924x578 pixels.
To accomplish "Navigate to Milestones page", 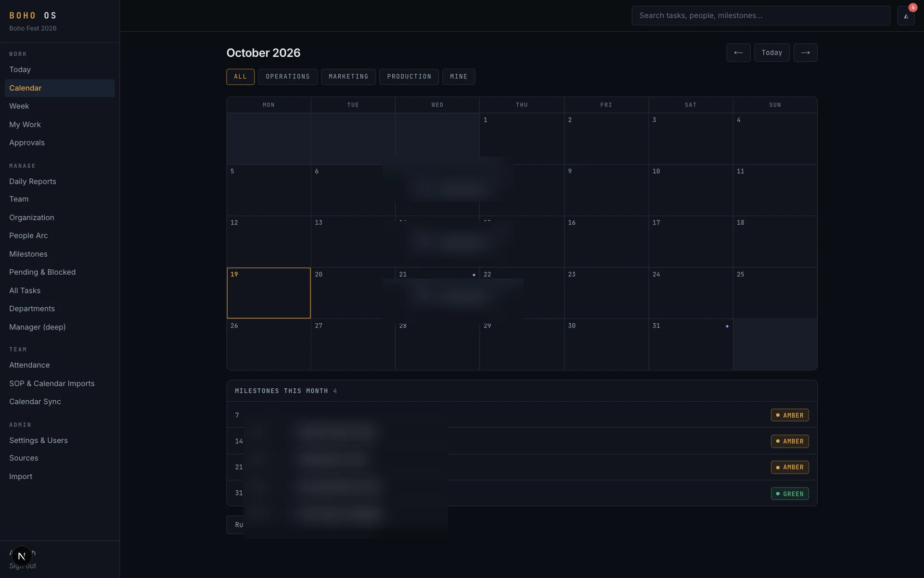I will 60,254.
